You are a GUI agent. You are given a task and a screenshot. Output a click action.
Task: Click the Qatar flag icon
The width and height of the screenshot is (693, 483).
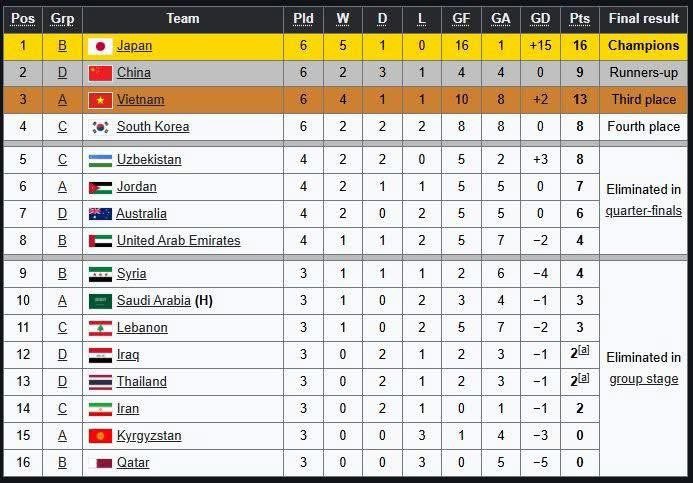coord(99,463)
